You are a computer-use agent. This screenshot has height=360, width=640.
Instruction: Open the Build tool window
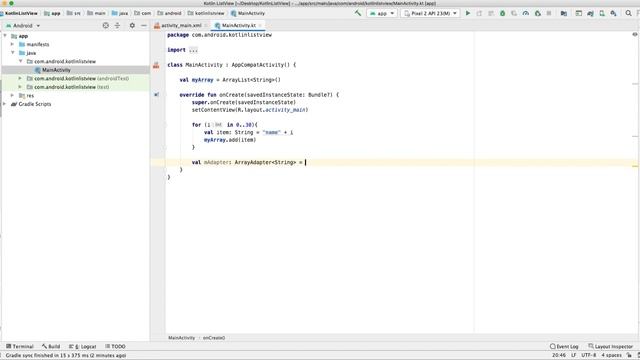click(x=51, y=346)
